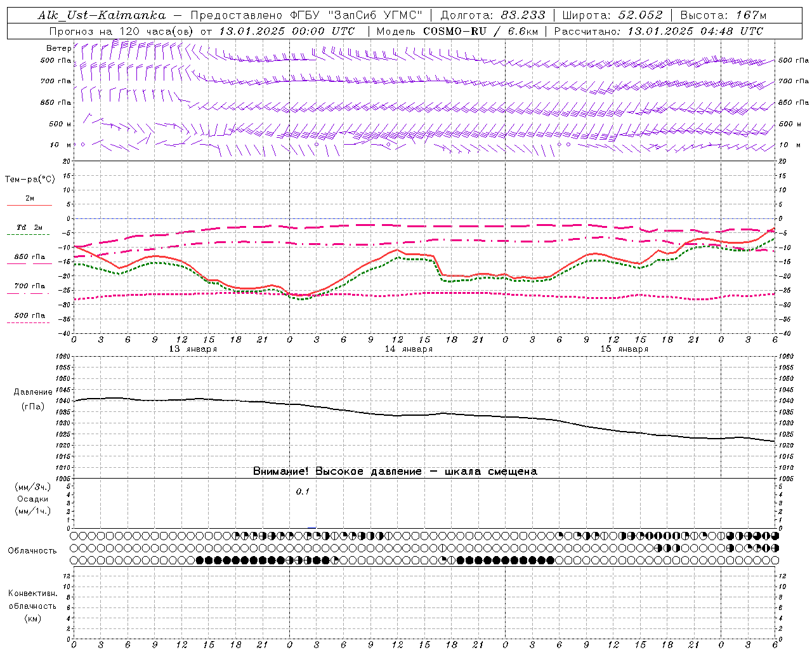
Task: Click the '15 января' date label
Action: (x=624, y=349)
